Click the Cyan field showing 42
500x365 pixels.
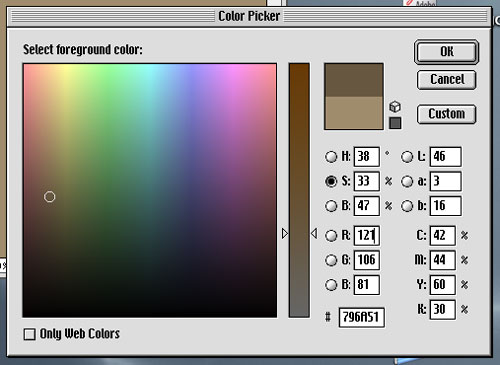443,235
